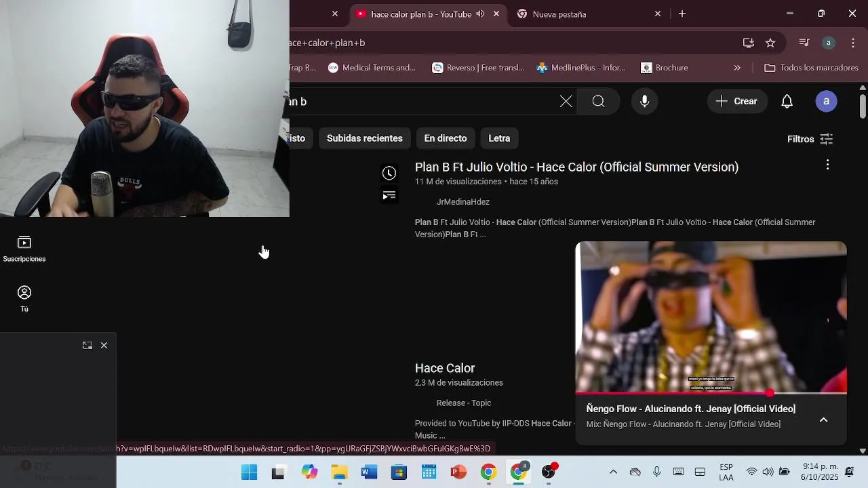The width and height of the screenshot is (868, 488).
Task: Open Plan B Ft Julio Voltio Hace Calor video
Action: coord(576,167)
